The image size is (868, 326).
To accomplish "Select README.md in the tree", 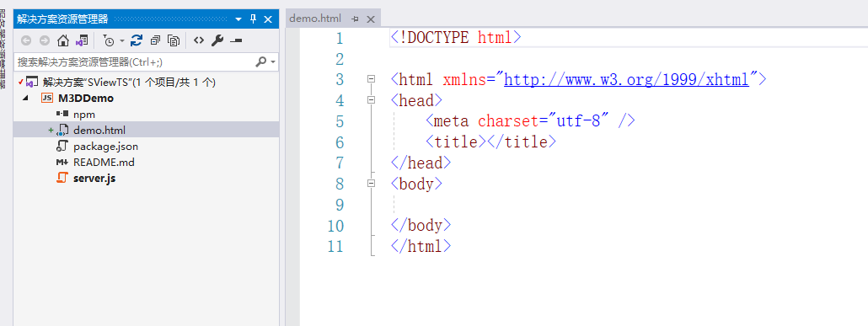I will point(104,163).
